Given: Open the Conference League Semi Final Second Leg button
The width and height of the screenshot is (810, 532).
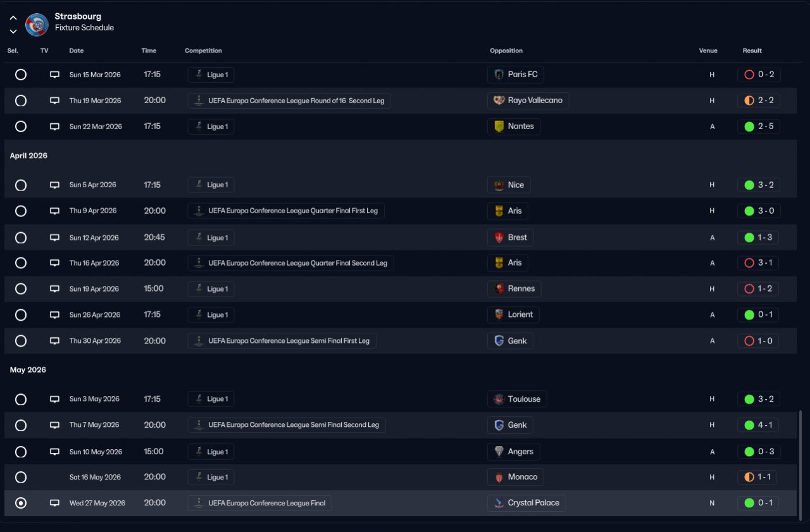Looking at the screenshot, I should (287, 425).
